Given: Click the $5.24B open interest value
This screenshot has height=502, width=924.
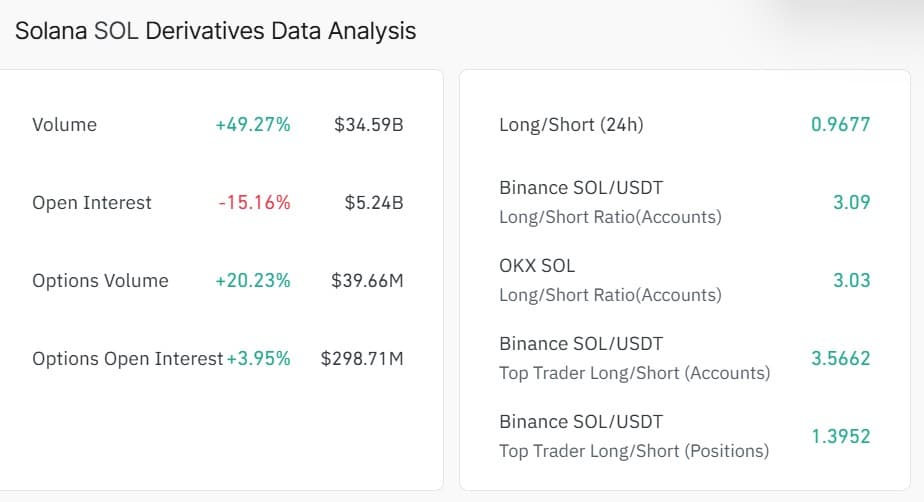Looking at the screenshot, I should click(373, 203).
